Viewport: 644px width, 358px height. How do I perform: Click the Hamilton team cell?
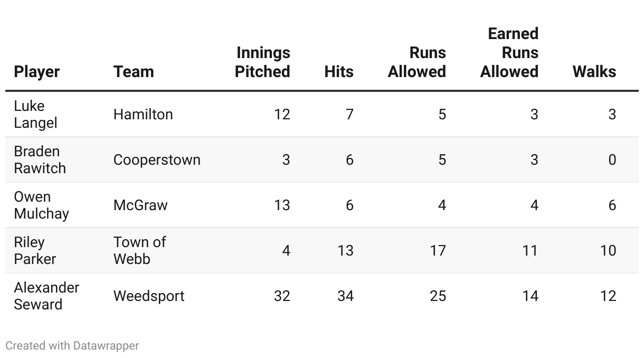click(x=143, y=114)
